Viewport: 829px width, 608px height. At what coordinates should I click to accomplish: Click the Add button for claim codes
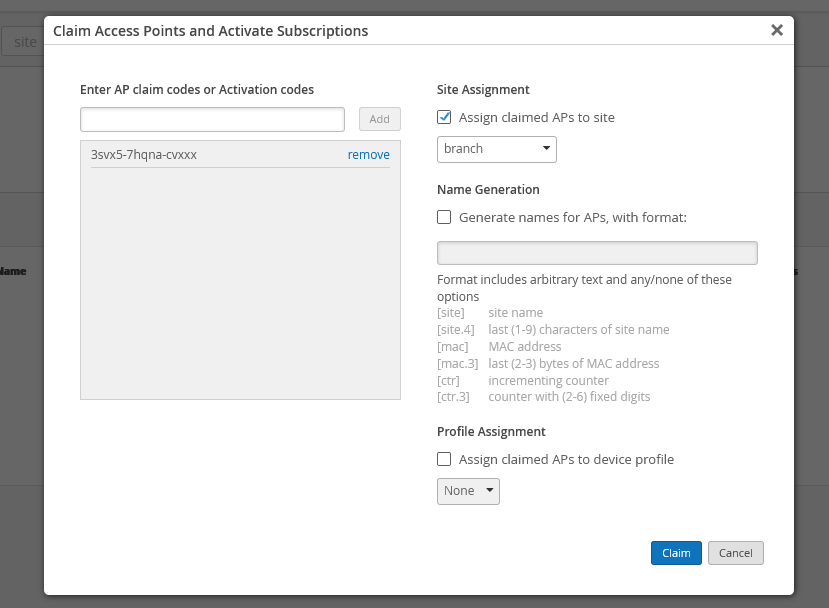coord(380,119)
